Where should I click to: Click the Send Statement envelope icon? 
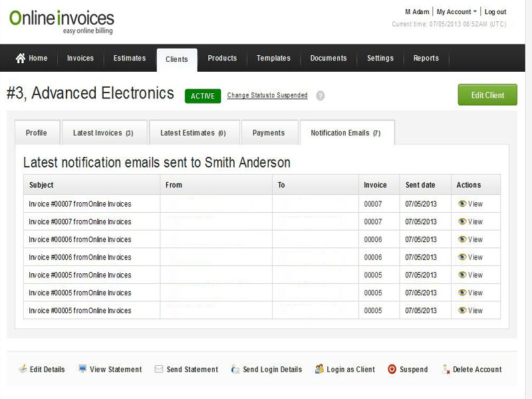click(159, 369)
